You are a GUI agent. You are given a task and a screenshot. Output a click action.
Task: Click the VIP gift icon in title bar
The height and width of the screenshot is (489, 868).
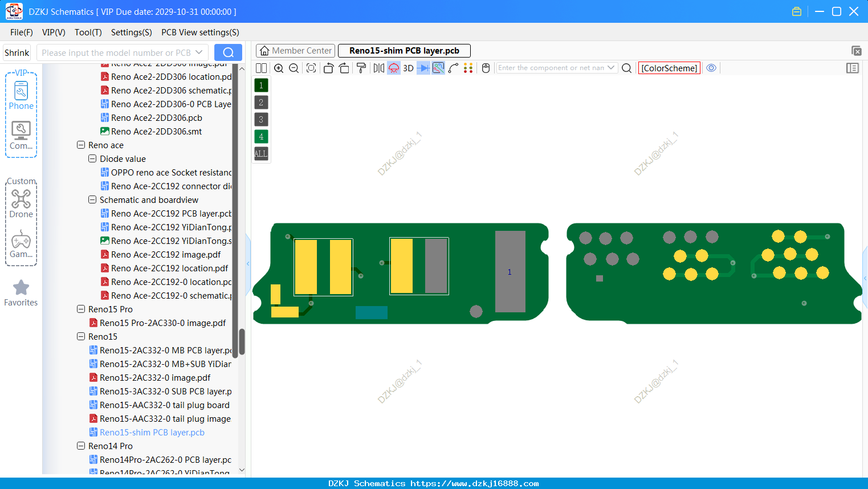(797, 11)
